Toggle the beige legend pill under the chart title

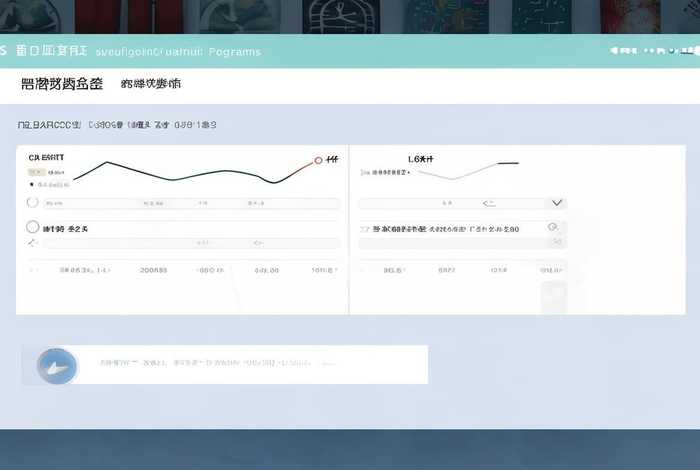pyautogui.click(x=36, y=172)
